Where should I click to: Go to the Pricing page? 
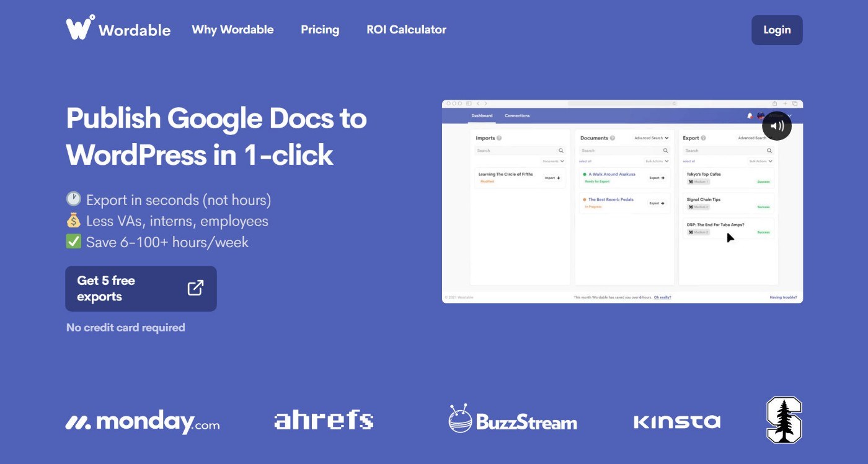[320, 30]
